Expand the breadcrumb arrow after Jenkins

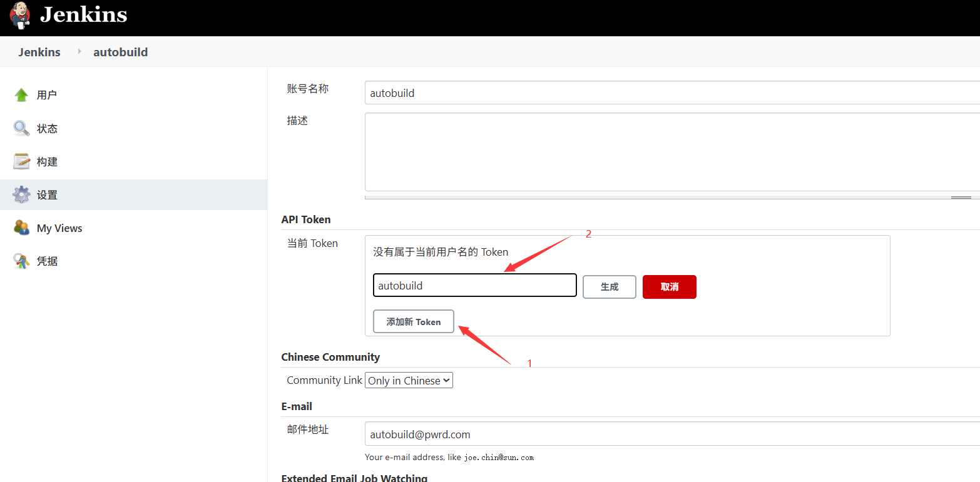[x=79, y=51]
